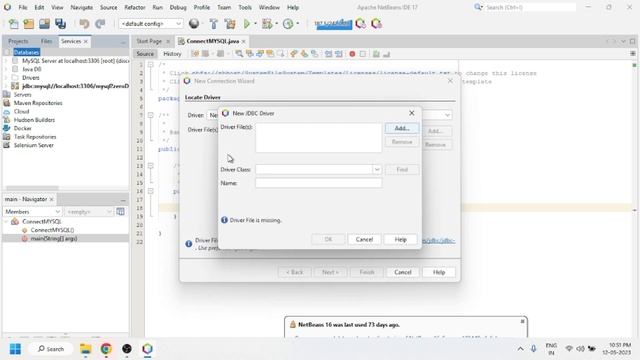Open the Profile Project dropdown arrow
The width and height of the screenshot is (640, 360).
pyautogui.click(x=298, y=24)
